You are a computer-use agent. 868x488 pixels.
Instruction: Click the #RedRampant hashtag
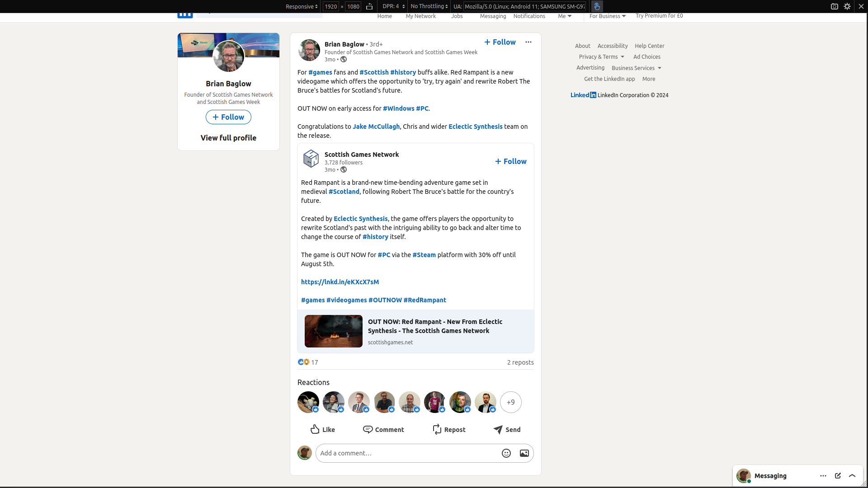coord(425,300)
